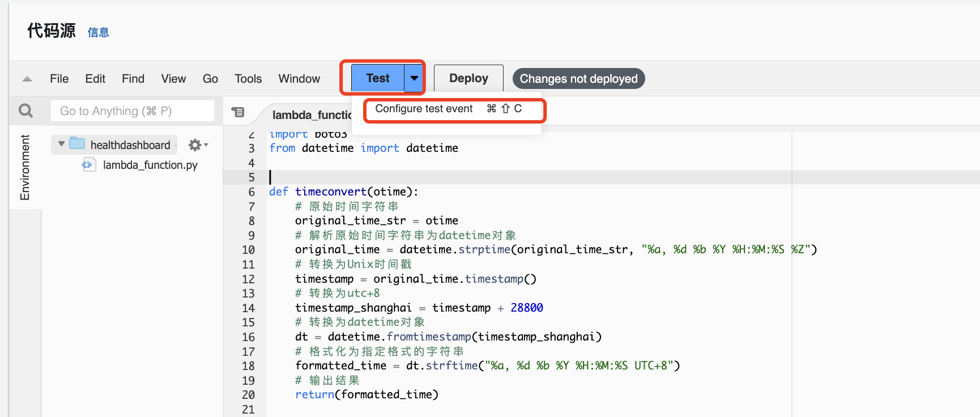Click the '# 转换为utc+8' comment
This screenshot has height=417, width=980.
click(x=338, y=293)
